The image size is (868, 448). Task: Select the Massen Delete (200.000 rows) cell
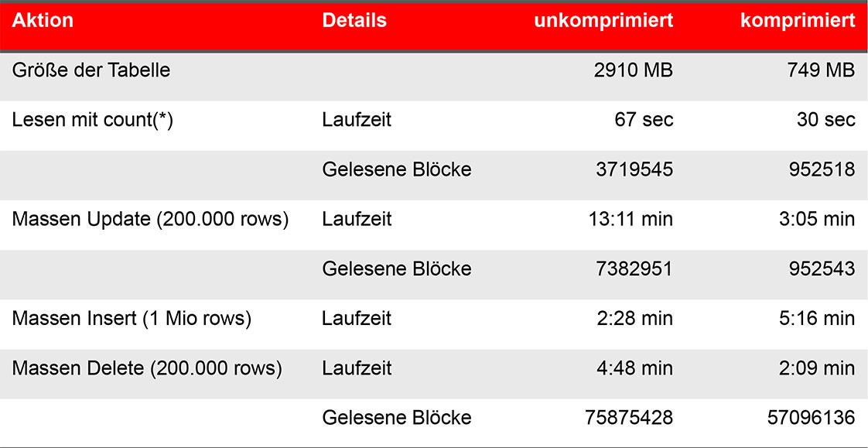point(147,369)
